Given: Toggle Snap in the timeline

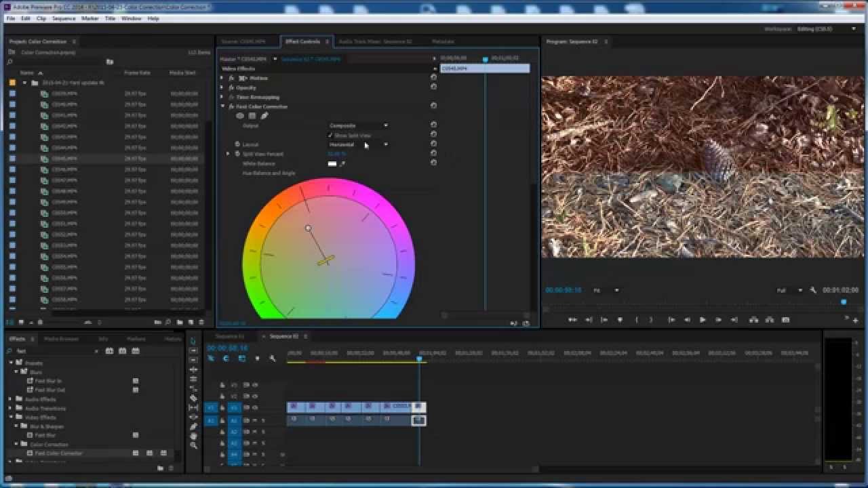Looking at the screenshot, I should click(x=226, y=359).
